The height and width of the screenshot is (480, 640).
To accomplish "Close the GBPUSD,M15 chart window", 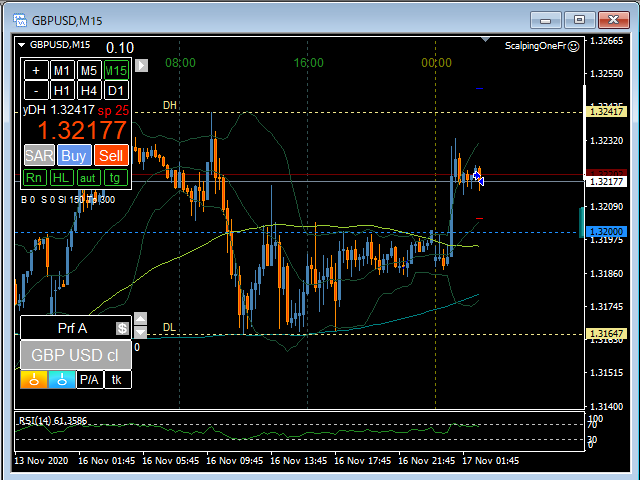I will pyautogui.click(x=613, y=20).
